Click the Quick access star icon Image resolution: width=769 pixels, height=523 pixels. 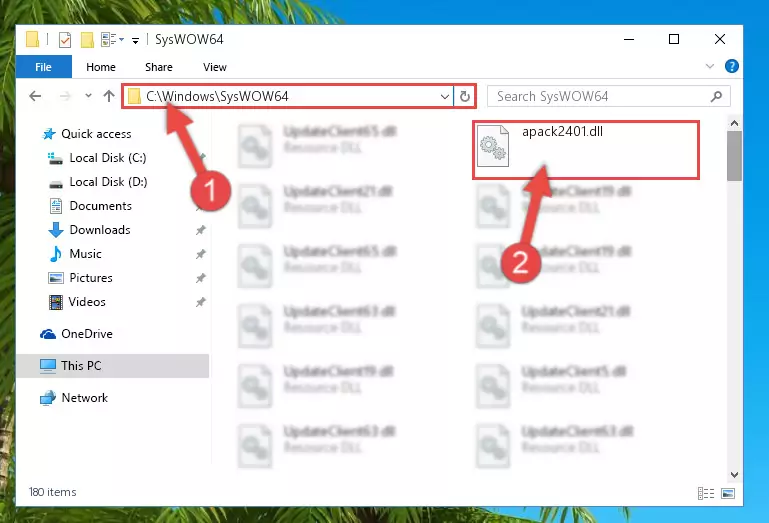[49, 133]
